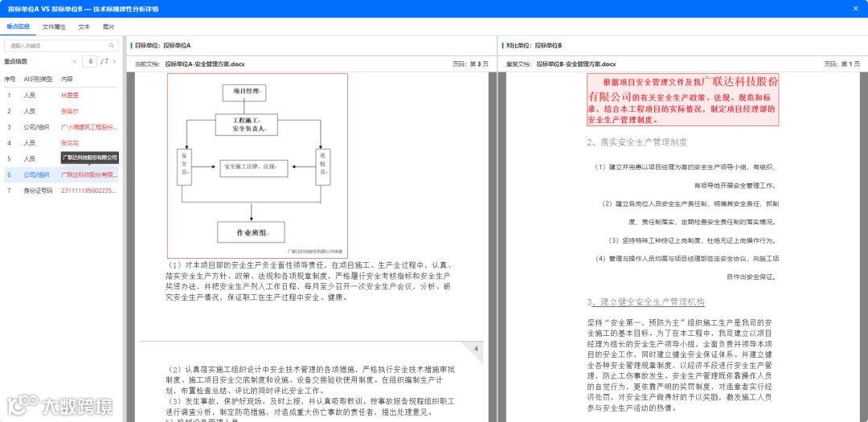
Task: Click file name 投标单位A-安全管理方案.docx
Action: tap(205, 64)
